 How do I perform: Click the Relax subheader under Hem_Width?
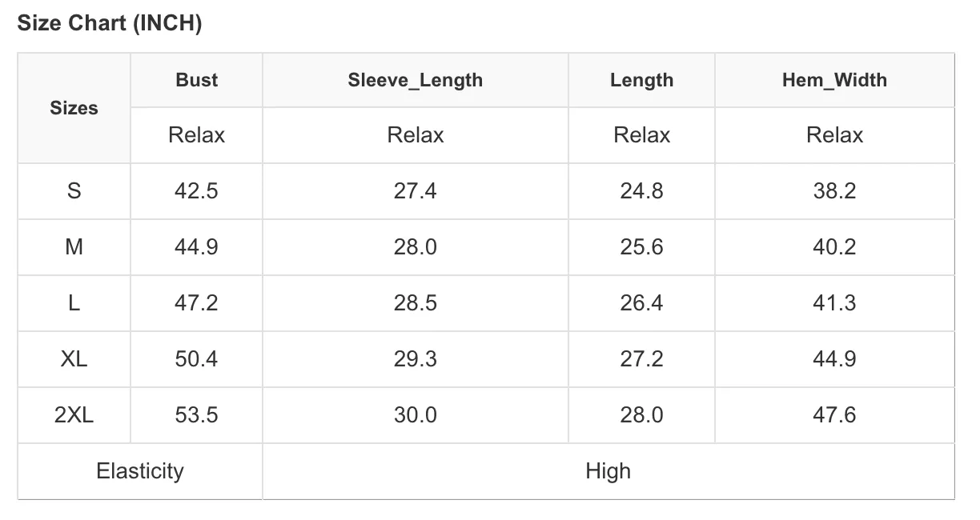[834, 135]
